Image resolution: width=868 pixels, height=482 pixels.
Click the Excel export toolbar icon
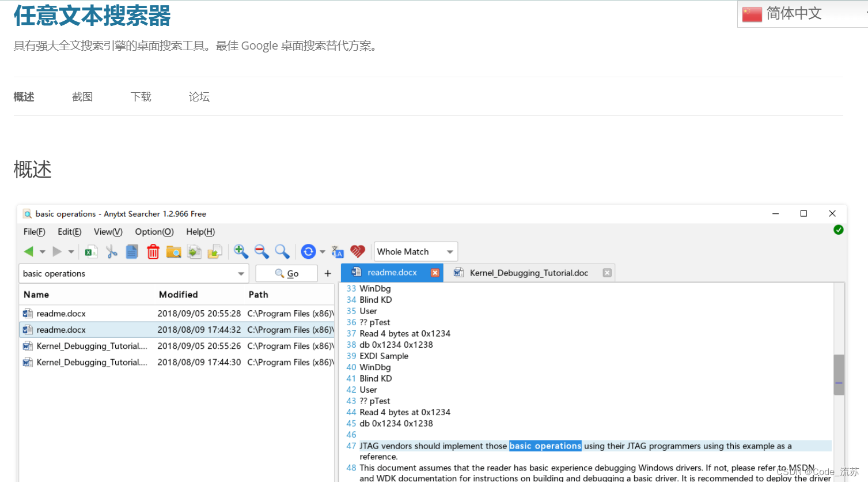pos(91,251)
